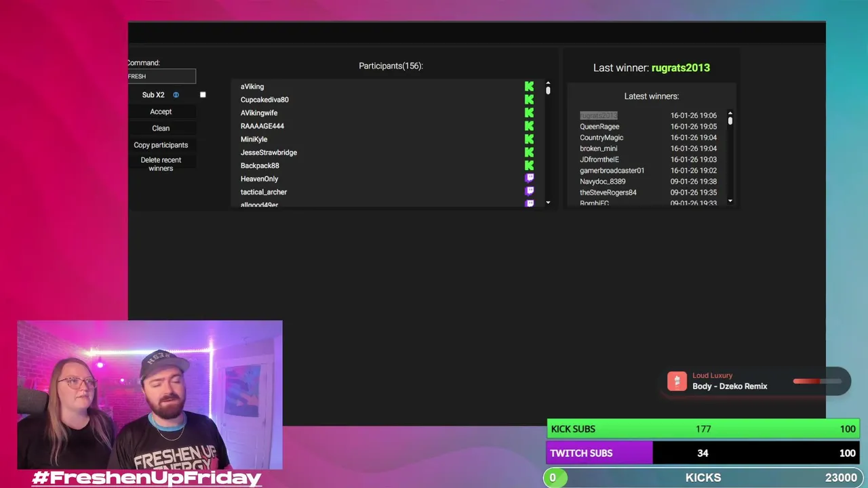
Task: Click the Accept button
Action: (x=161, y=112)
